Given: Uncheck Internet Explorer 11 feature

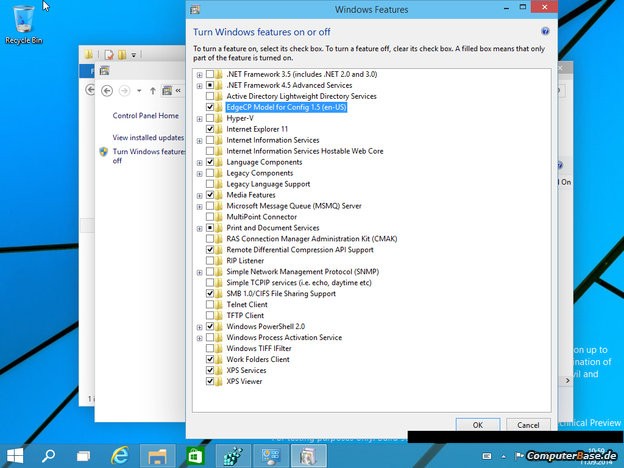Looking at the screenshot, I should pos(210,129).
